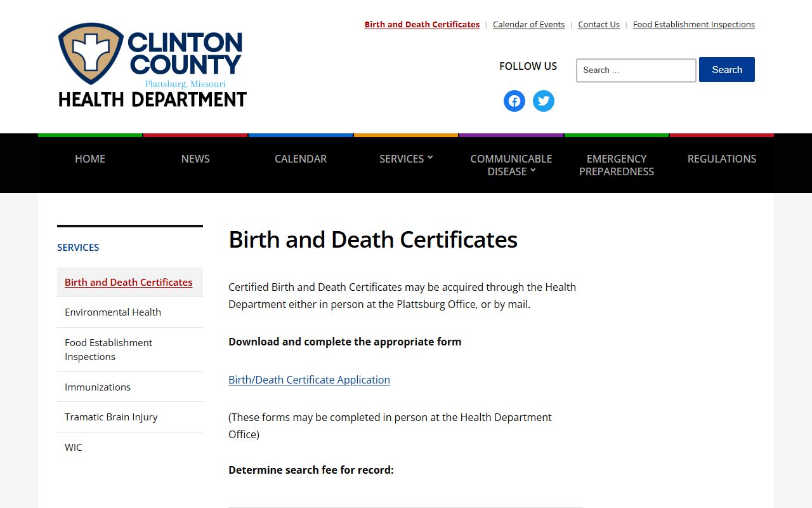Open the Twitter profile icon
The height and width of the screenshot is (508, 812).
pyautogui.click(x=544, y=101)
